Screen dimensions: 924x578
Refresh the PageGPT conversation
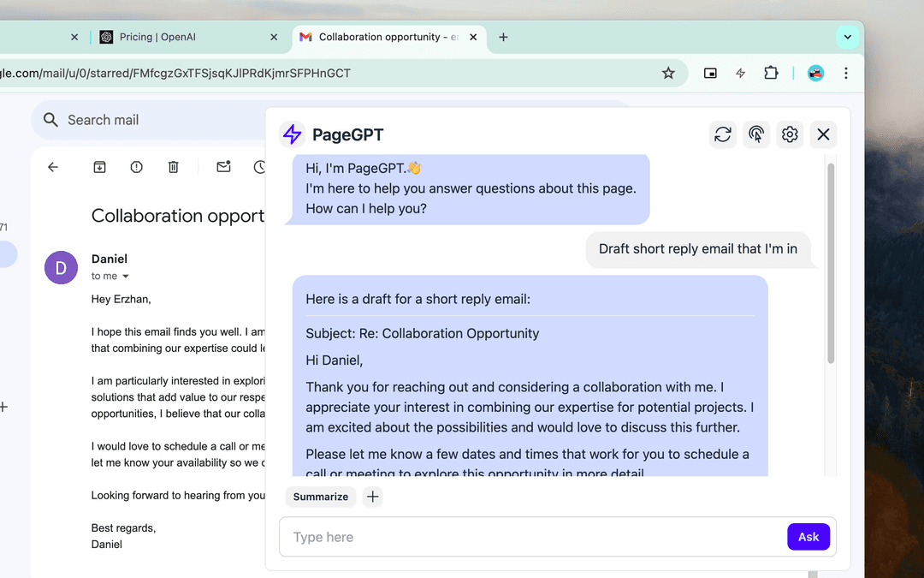(722, 134)
